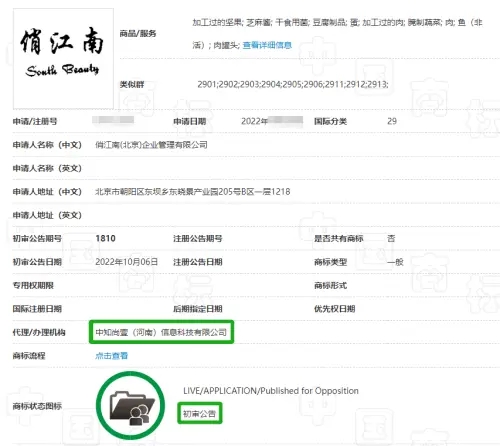500x446 pixels.
Task: Click the 初审公告日期 label
Action: pyautogui.click(x=37, y=262)
